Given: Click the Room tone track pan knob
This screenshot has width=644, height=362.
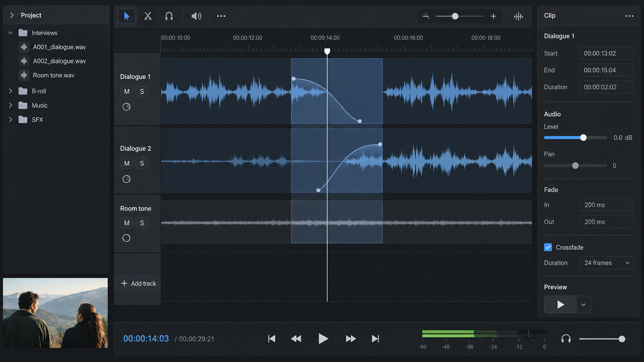Looking at the screenshot, I should pyautogui.click(x=126, y=238).
